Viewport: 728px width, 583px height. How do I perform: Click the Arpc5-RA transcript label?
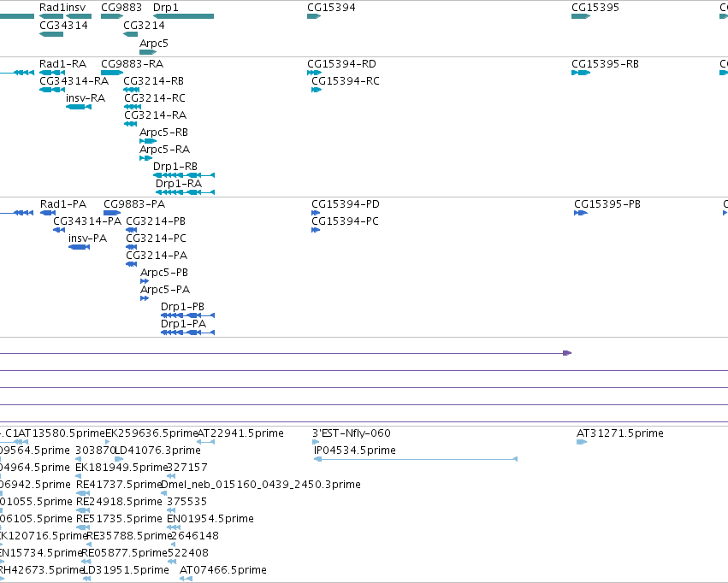[x=165, y=149]
